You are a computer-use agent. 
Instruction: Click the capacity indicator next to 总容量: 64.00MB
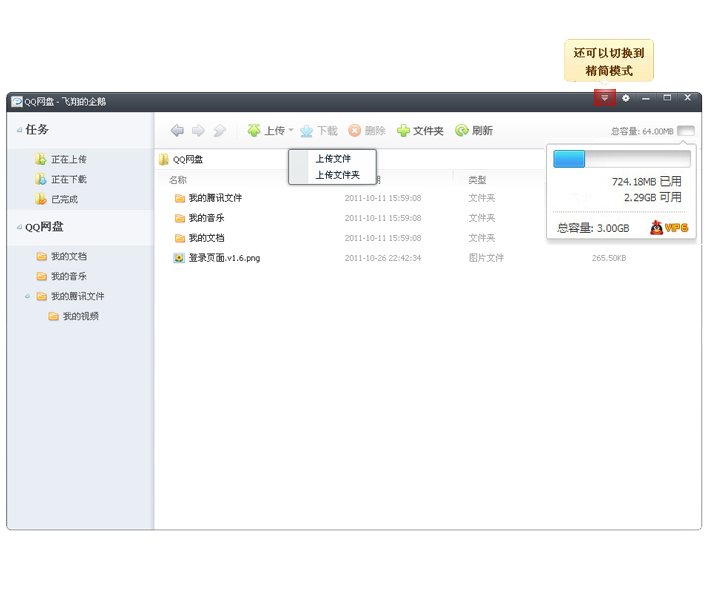[686, 131]
